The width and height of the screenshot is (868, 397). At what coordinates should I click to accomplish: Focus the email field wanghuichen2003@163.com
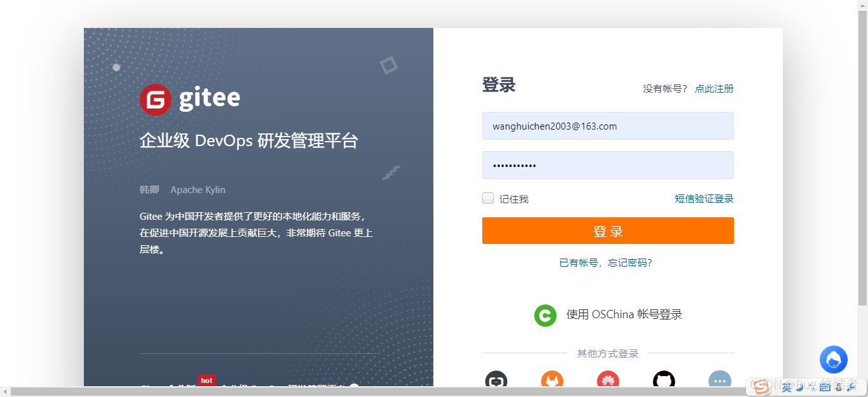(608, 126)
